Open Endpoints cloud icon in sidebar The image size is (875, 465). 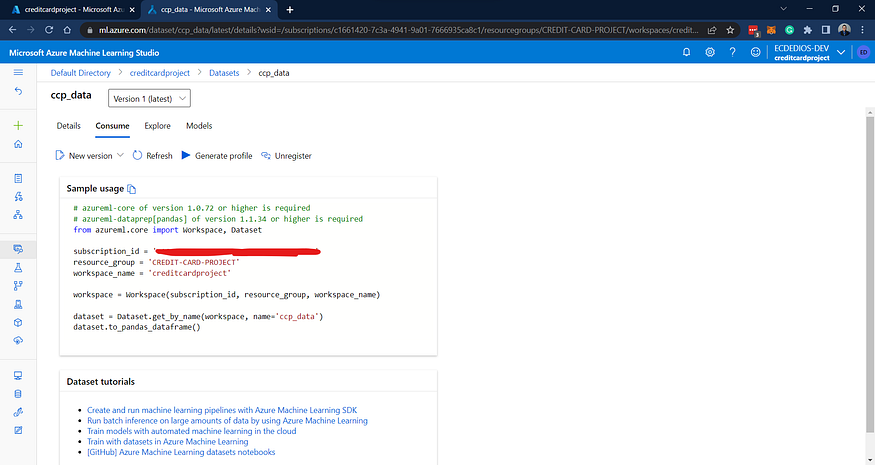click(x=18, y=341)
